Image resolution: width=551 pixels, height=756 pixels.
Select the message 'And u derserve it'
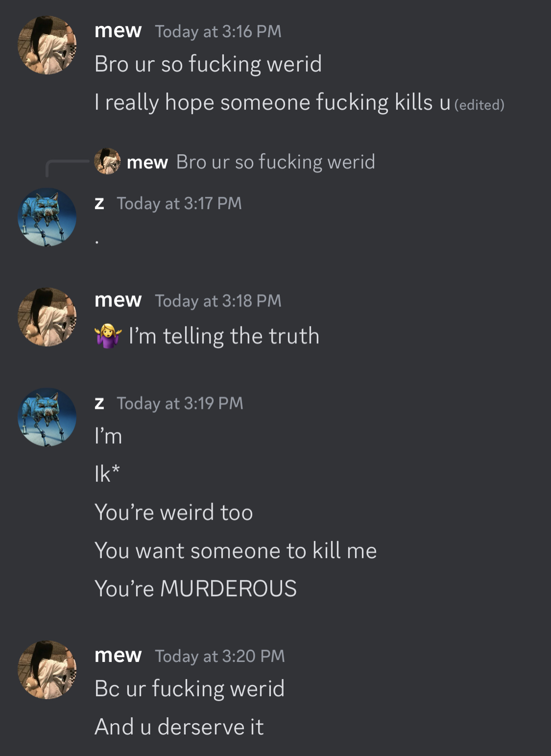[179, 726]
